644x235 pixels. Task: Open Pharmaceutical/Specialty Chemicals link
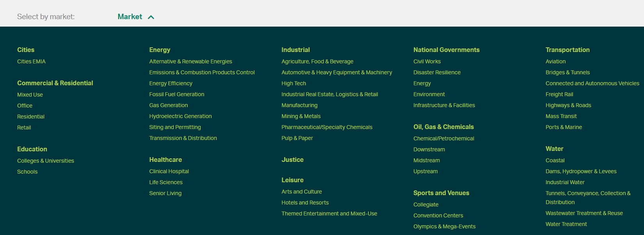[327, 127]
